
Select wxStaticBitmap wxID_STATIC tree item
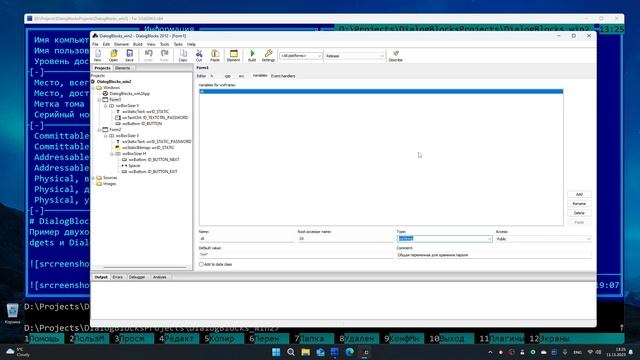(x=148, y=147)
